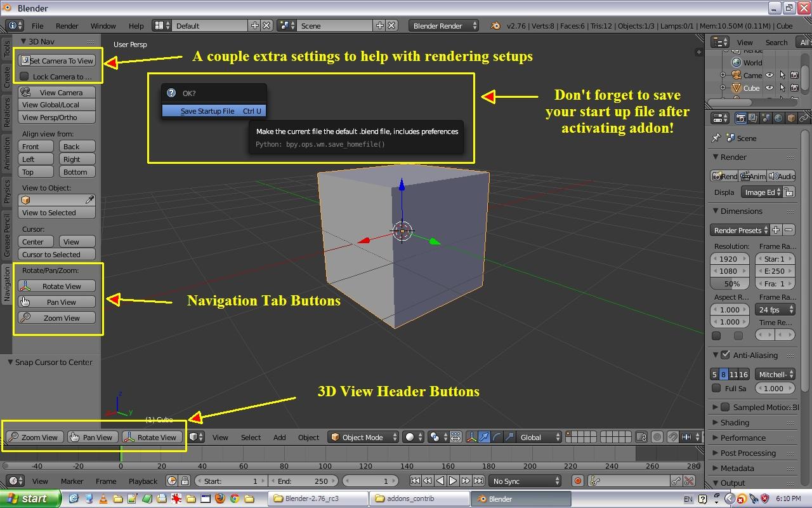
Task: Open the Image Editor display dropdown
Action: (x=761, y=192)
